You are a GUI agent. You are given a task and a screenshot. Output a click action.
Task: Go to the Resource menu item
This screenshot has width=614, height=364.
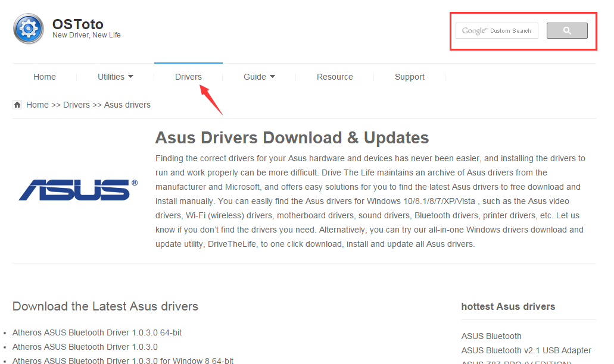[335, 77]
